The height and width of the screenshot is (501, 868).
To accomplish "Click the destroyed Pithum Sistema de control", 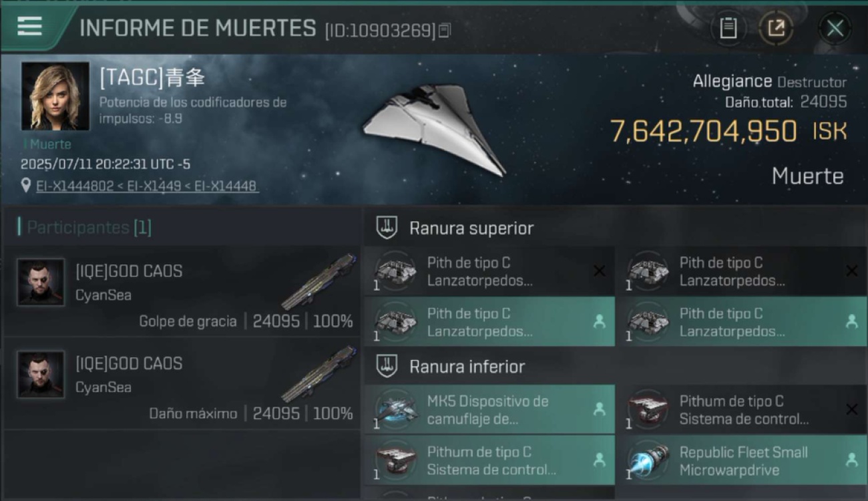I will click(x=741, y=409).
